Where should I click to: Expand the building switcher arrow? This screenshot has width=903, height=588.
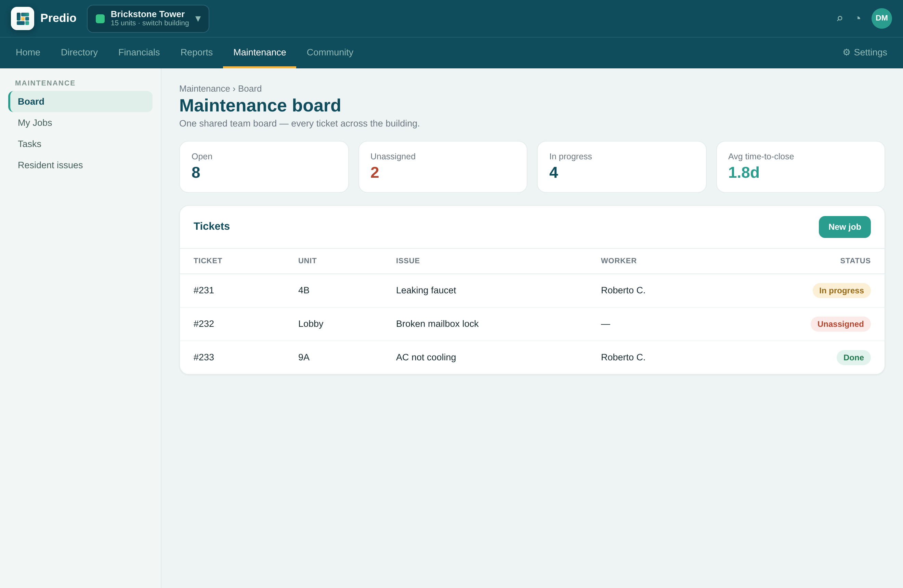pos(198,18)
